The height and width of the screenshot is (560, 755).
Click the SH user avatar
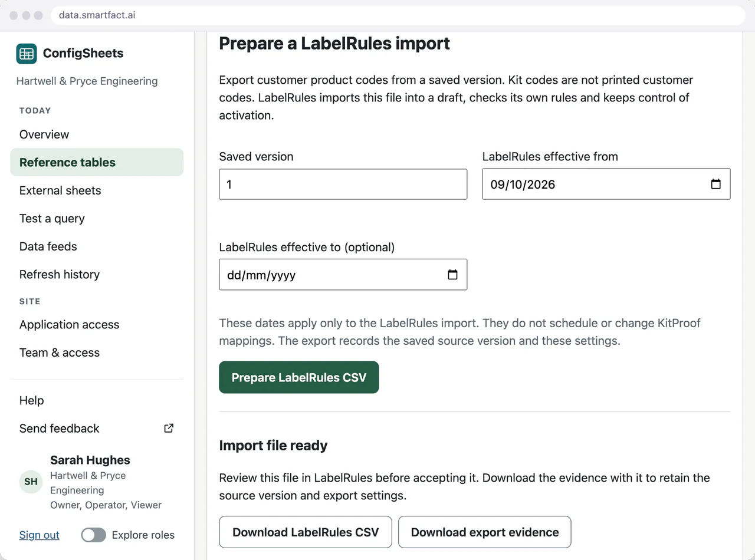[31, 482]
